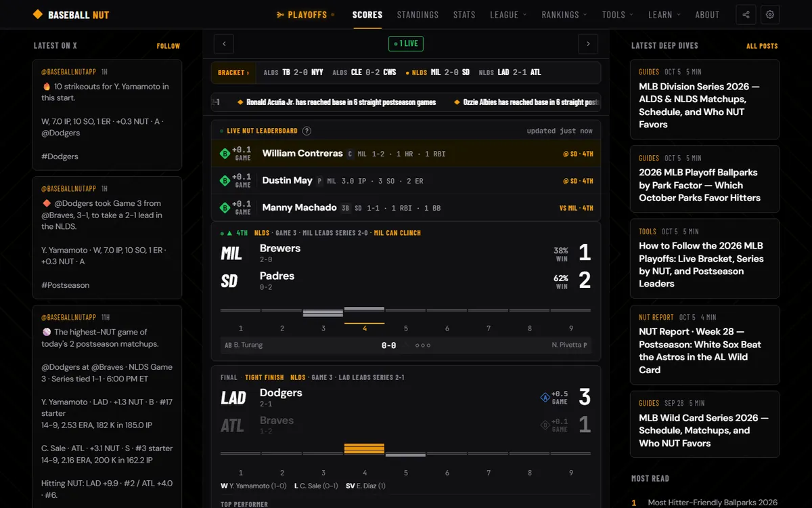Open the Standings page
Image resolution: width=812 pixels, height=508 pixels.
coord(418,15)
